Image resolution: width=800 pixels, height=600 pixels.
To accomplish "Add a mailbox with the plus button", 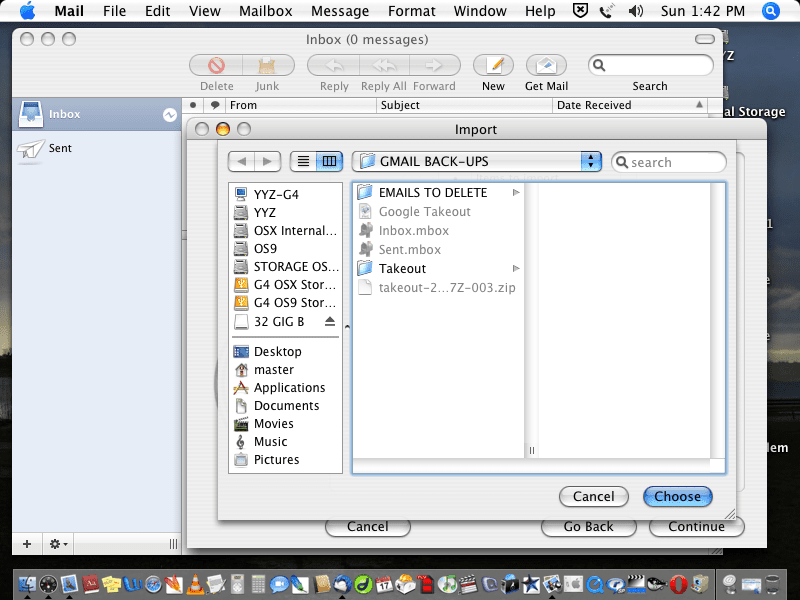I will (x=27, y=544).
